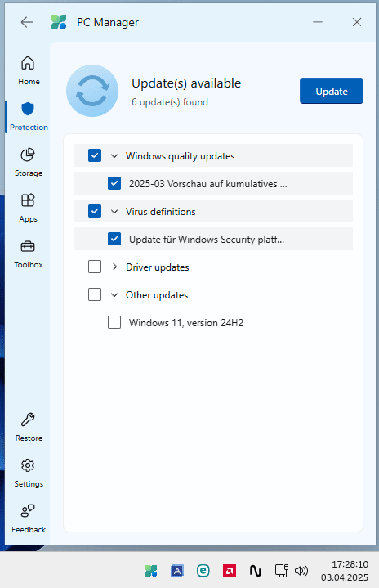The image size is (379, 588).
Task: Click the circular refresh update icon
Action: pyautogui.click(x=92, y=91)
